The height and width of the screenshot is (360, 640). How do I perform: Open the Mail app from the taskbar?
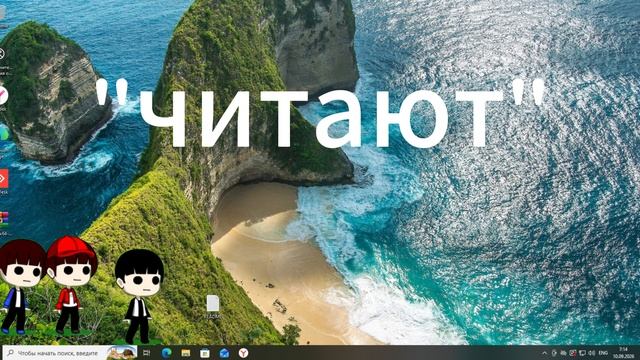tap(224, 353)
